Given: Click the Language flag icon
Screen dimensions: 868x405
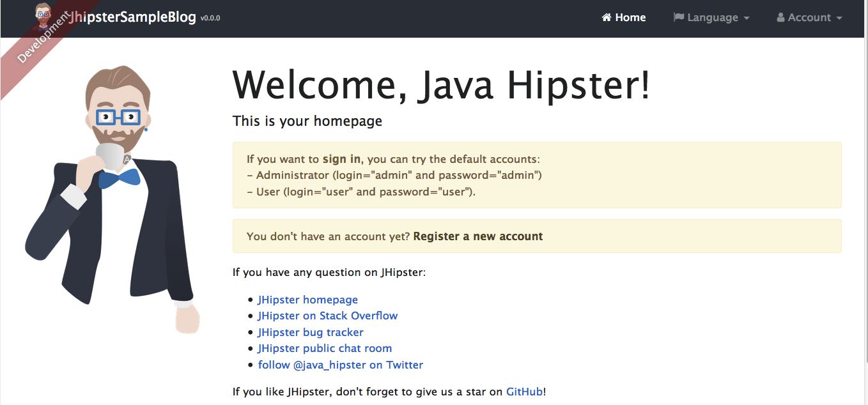Looking at the screenshot, I should point(679,18).
